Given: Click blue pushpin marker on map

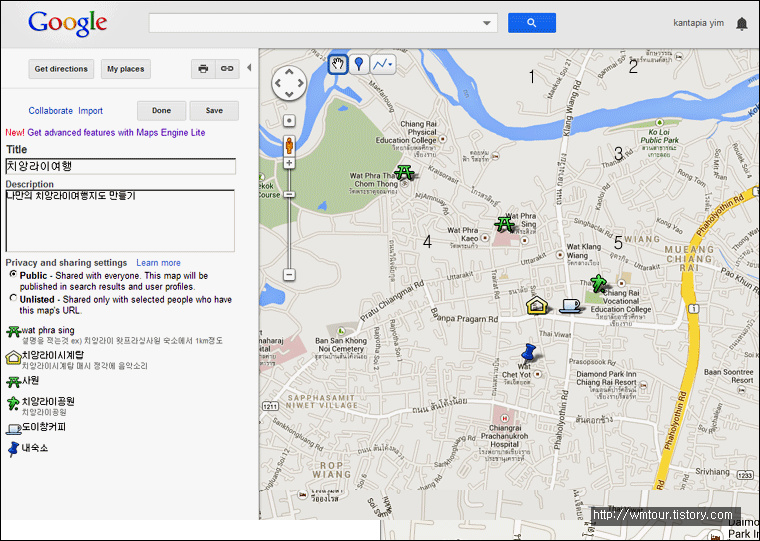Looking at the screenshot, I should [528, 353].
